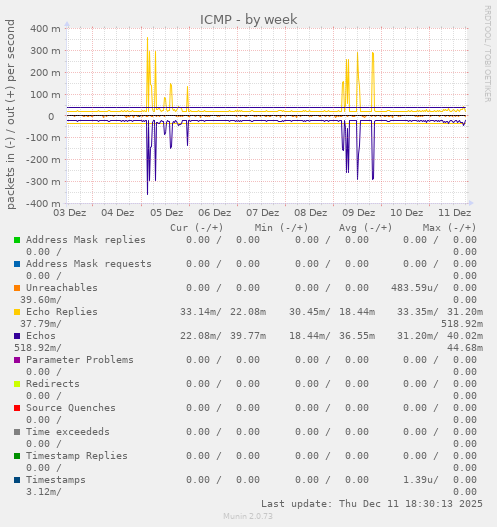Click the 'Parameter Problems' legend label

[80, 360]
